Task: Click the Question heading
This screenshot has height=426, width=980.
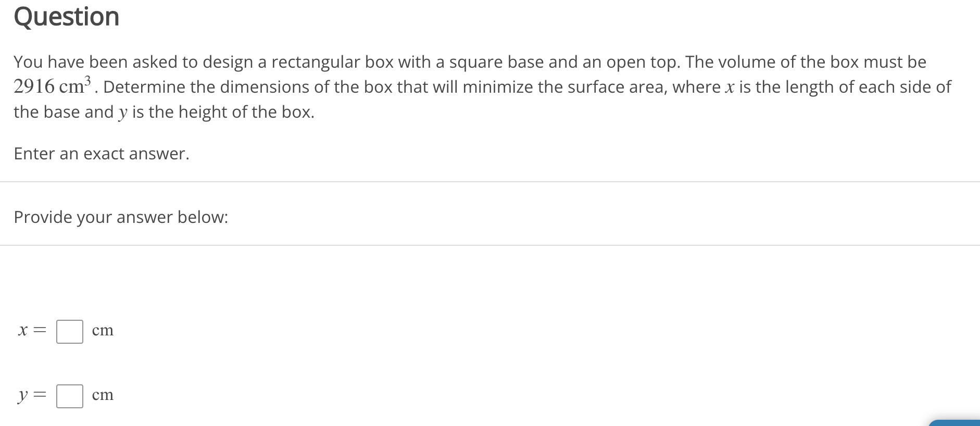Action: (x=66, y=16)
